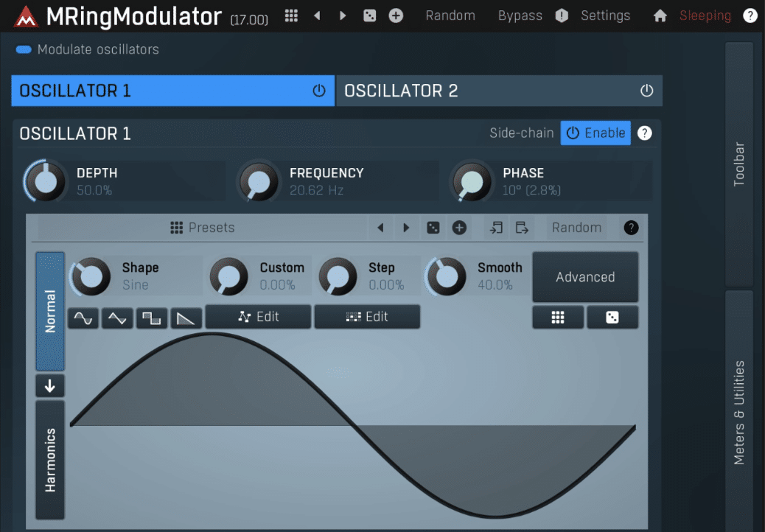Click the Step value 0.00%

pos(386,284)
